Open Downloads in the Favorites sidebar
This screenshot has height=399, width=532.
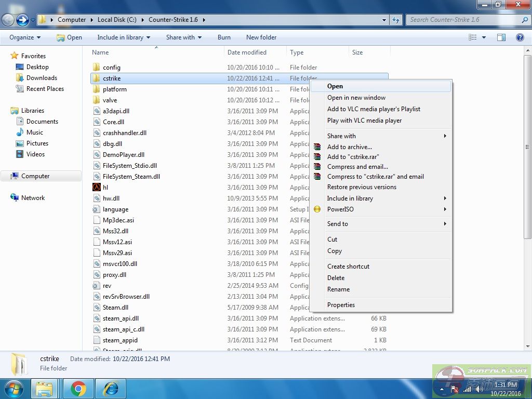(42, 78)
